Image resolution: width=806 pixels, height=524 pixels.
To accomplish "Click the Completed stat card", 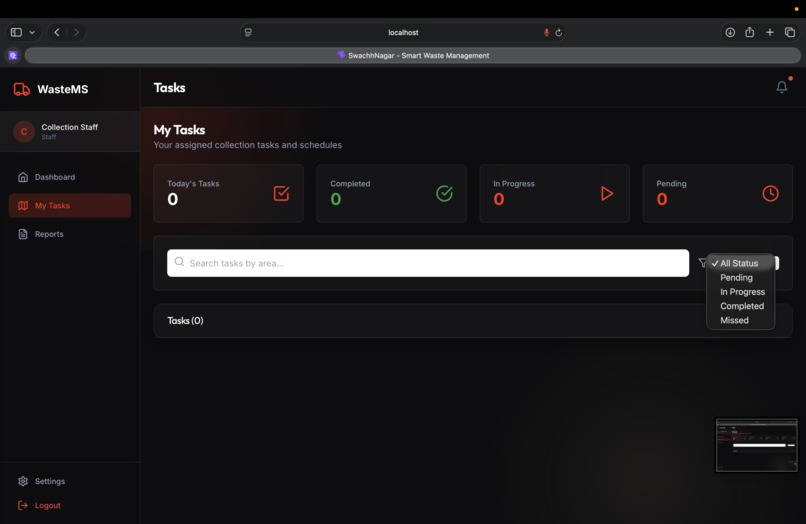I will point(391,193).
